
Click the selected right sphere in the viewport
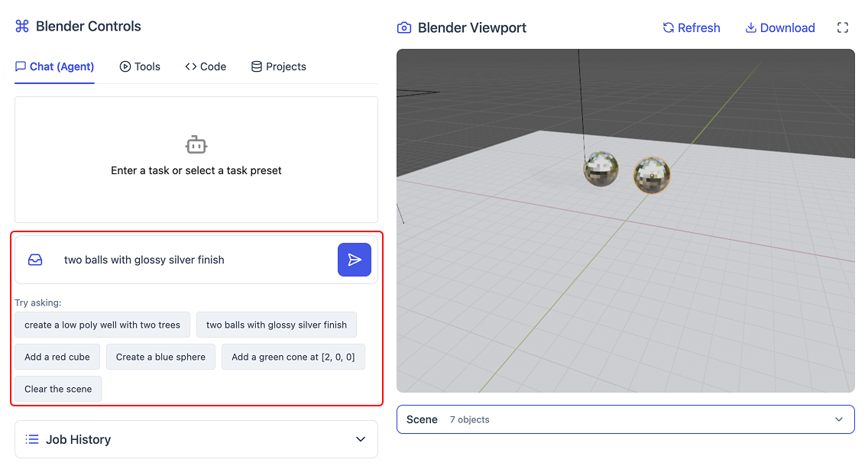(652, 175)
